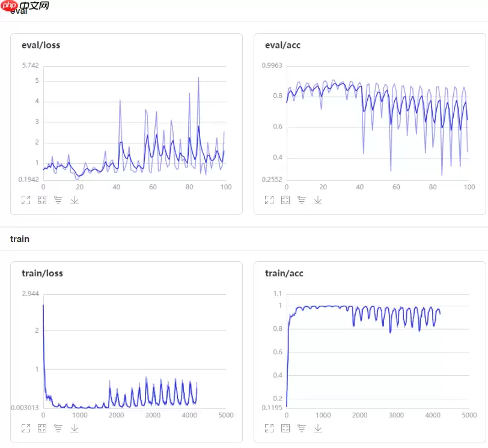
Task: Toggle axis scale icon on train/acc chart
Action: tap(302, 428)
